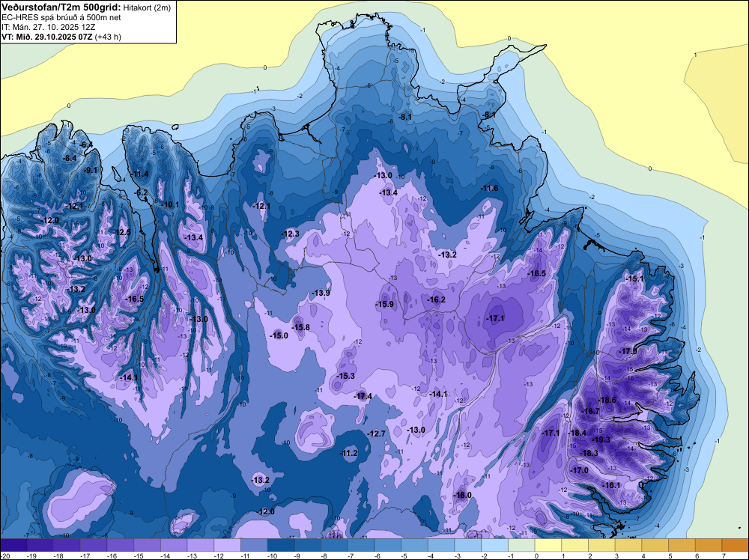Select legend swatch between -10 and -9

pos(281,545)
